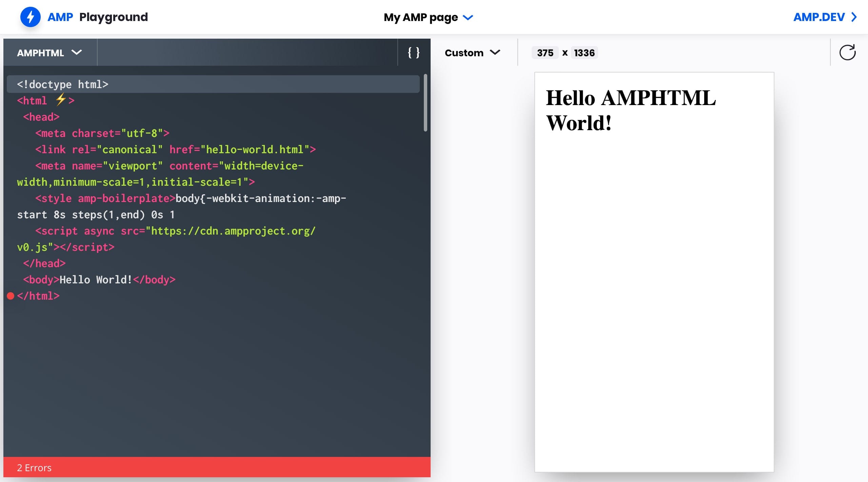Click the format code braces icon
The width and height of the screenshot is (868, 482).
tap(414, 53)
